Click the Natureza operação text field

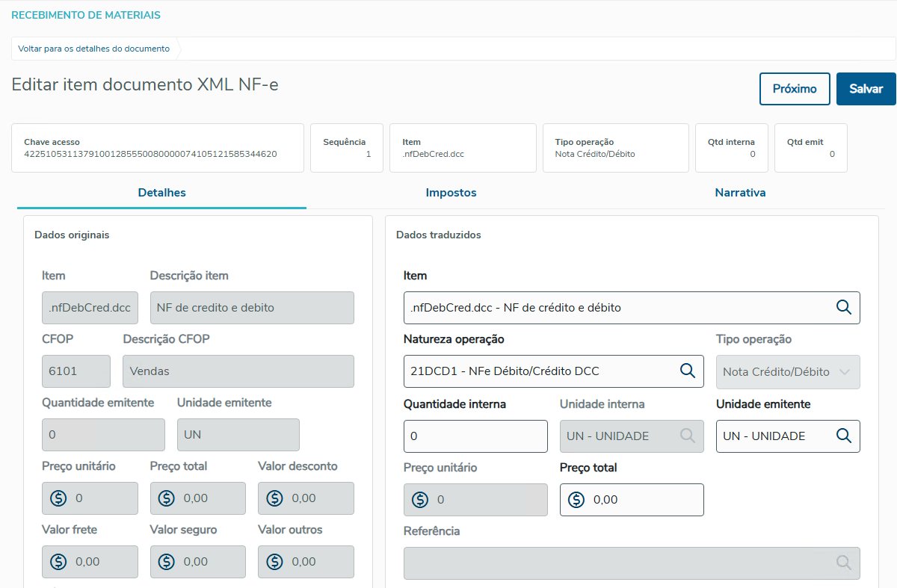pyautogui.click(x=538, y=371)
